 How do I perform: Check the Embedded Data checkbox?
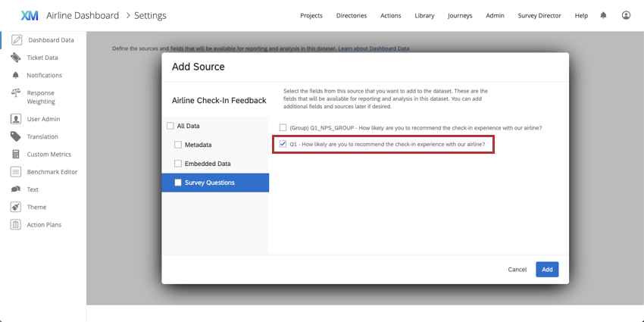[x=178, y=164]
